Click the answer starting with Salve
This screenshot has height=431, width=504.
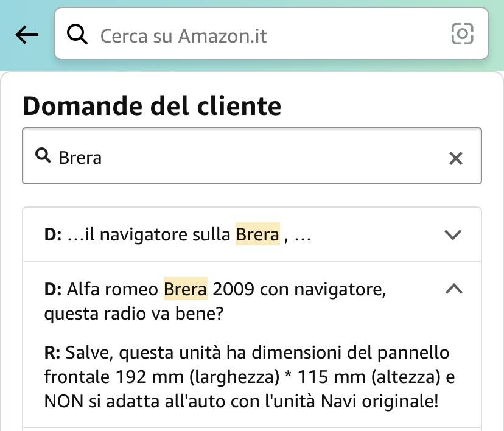point(250,377)
